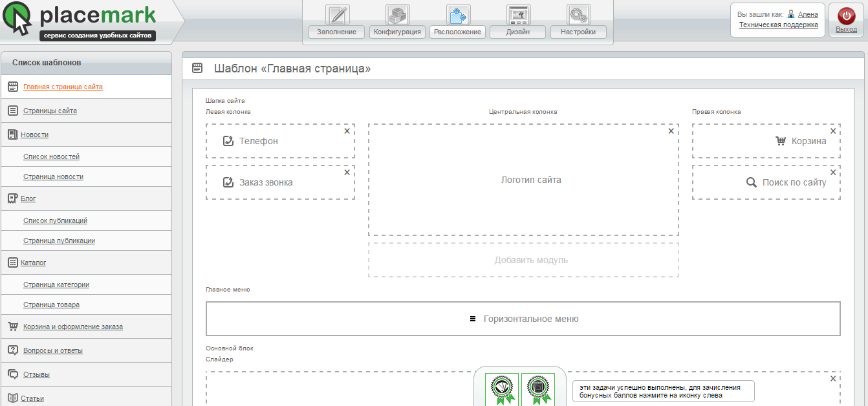Click the Страницы сайта sidebar icon
Image resolution: width=868 pixels, height=406 pixels.
pyautogui.click(x=13, y=111)
